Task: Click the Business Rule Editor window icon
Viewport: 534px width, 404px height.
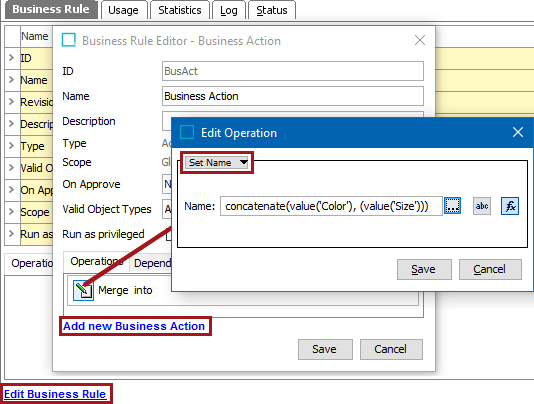Action: tap(69, 40)
